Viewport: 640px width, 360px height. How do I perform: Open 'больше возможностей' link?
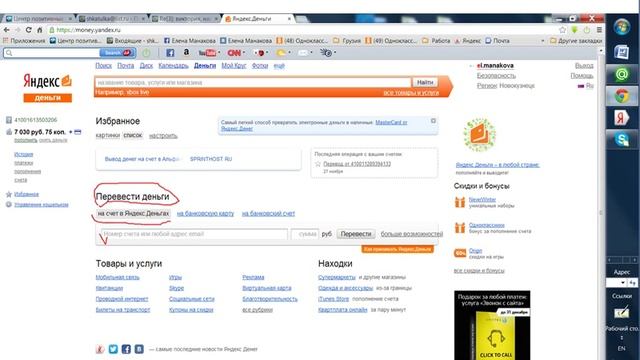click(412, 234)
